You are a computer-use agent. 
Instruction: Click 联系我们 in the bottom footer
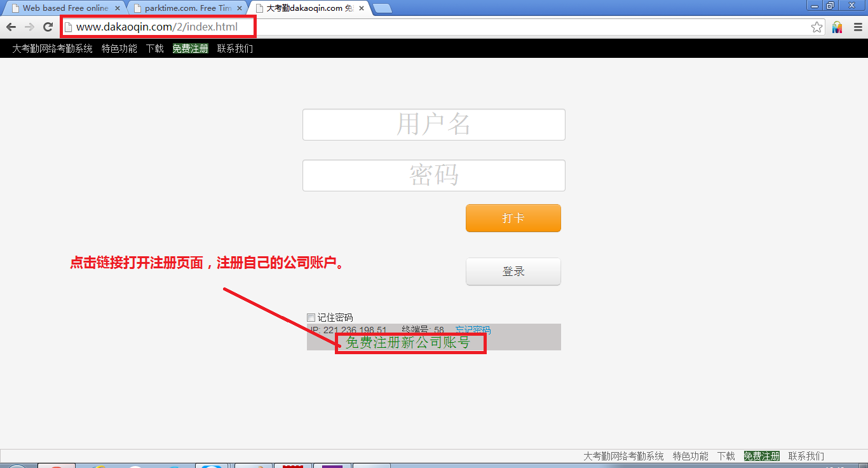point(806,456)
